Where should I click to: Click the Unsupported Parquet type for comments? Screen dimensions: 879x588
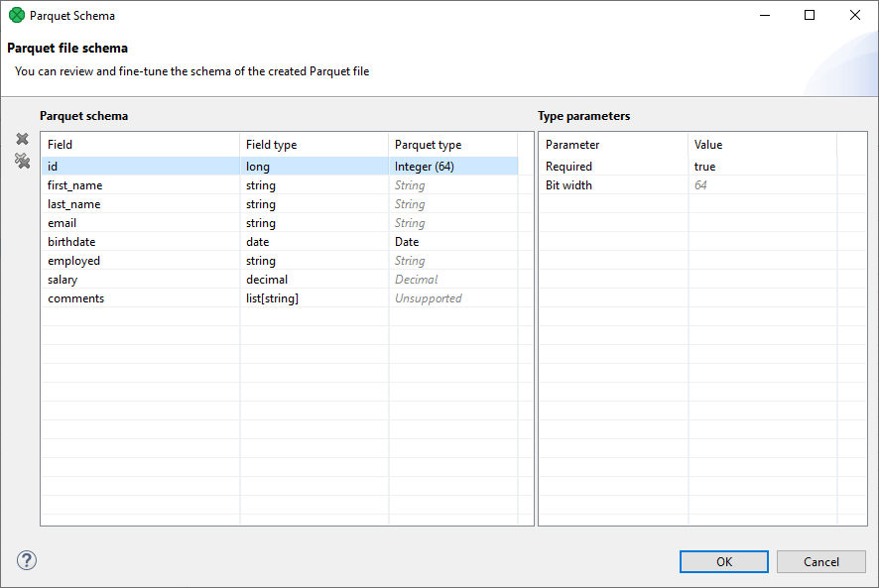coord(429,298)
